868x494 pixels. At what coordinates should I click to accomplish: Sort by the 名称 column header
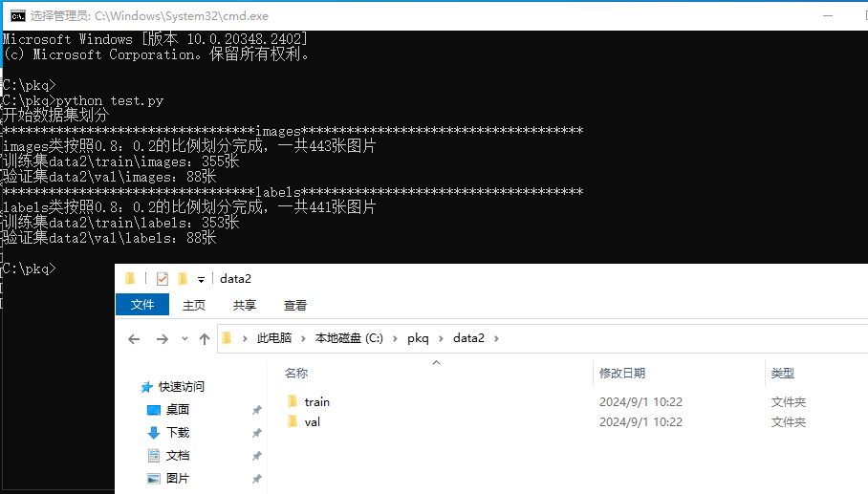[296, 373]
